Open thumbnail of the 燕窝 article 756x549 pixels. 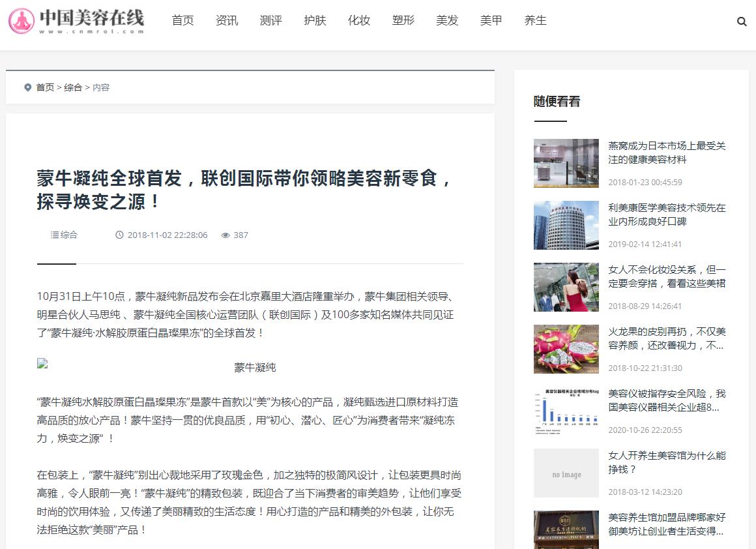[566, 163]
